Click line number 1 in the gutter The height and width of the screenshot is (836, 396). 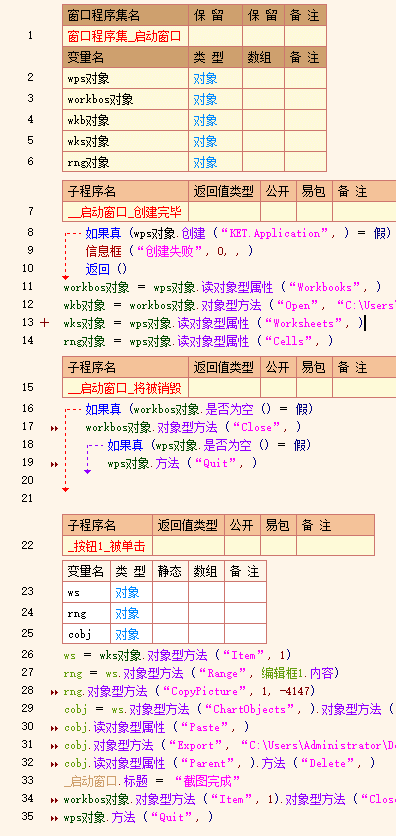coord(30,36)
